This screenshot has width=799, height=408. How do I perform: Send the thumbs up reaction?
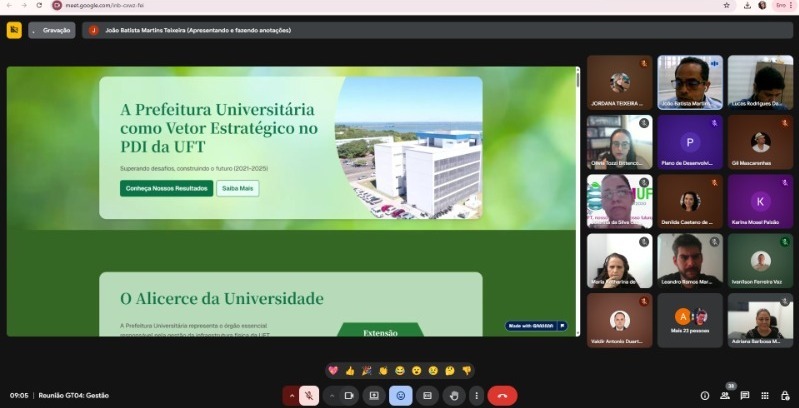pos(350,370)
